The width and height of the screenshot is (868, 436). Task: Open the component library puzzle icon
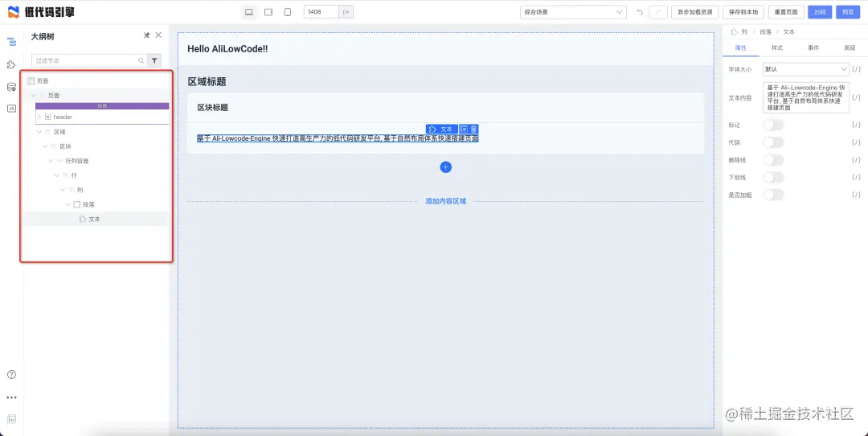coord(11,65)
